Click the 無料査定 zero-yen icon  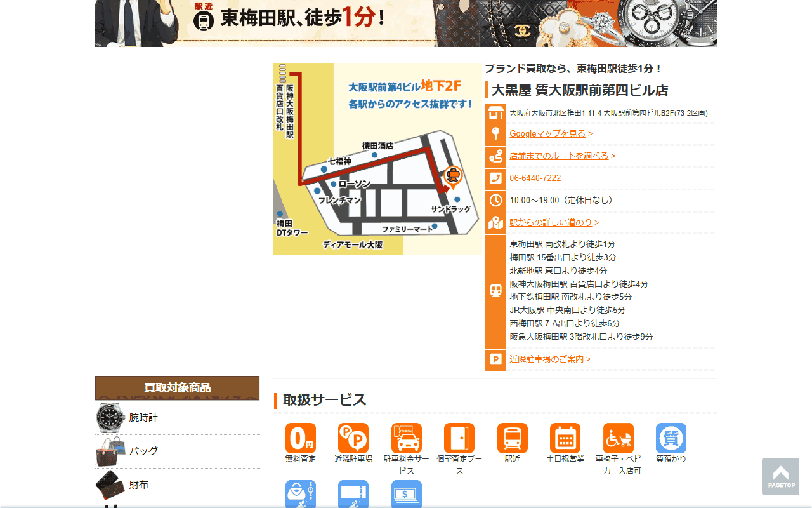[x=301, y=438]
